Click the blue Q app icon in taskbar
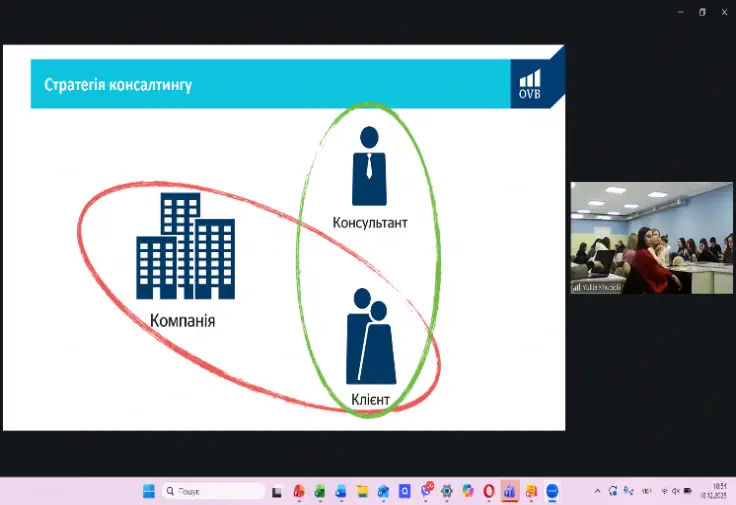The height and width of the screenshot is (505, 736). click(404, 491)
